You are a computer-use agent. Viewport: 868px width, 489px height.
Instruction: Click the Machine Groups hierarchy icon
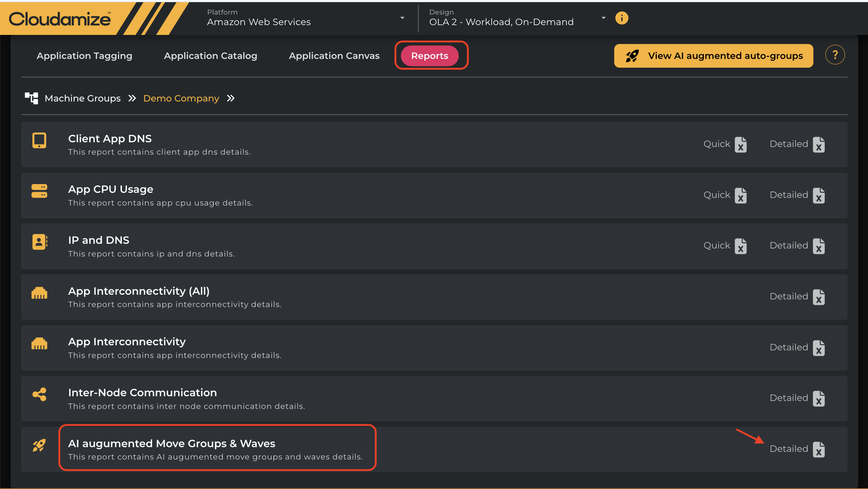[x=31, y=98]
